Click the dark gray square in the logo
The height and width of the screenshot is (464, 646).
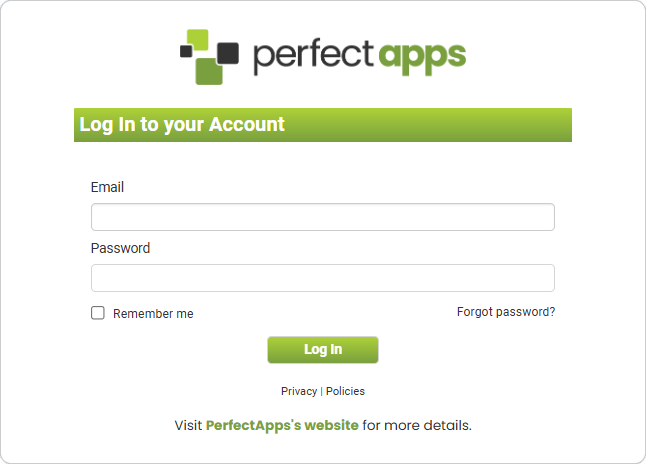coord(228,53)
